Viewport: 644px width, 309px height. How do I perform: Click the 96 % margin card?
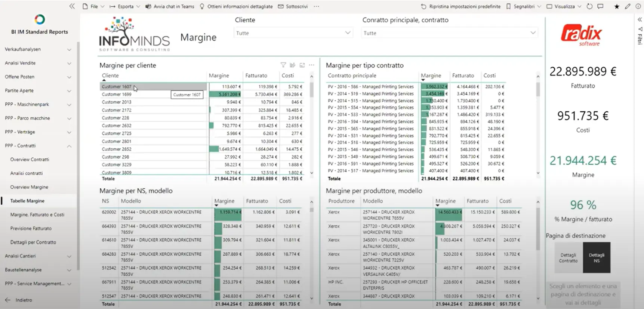(583, 210)
